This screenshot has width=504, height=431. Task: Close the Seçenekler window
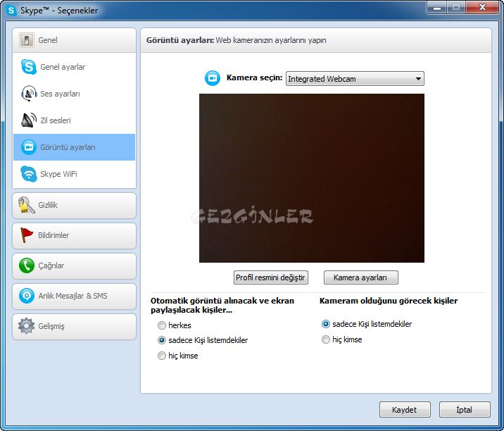point(481,7)
